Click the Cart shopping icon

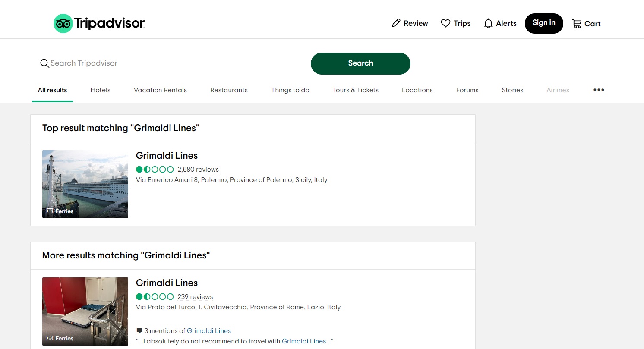tap(577, 24)
